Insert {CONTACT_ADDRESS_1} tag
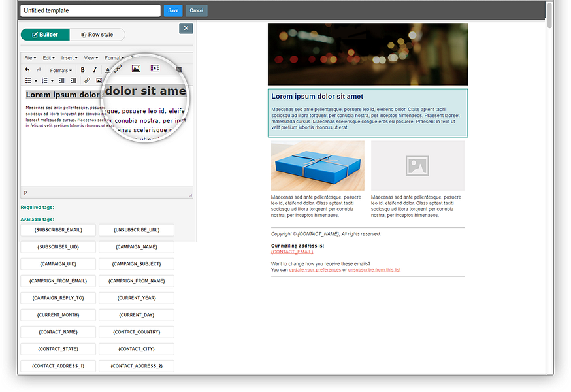This screenshot has height=392, width=571. coord(58,366)
